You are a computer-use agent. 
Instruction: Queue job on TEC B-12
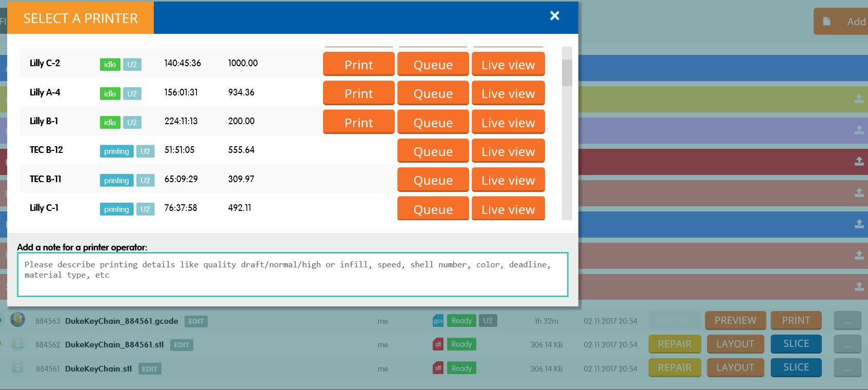point(433,151)
